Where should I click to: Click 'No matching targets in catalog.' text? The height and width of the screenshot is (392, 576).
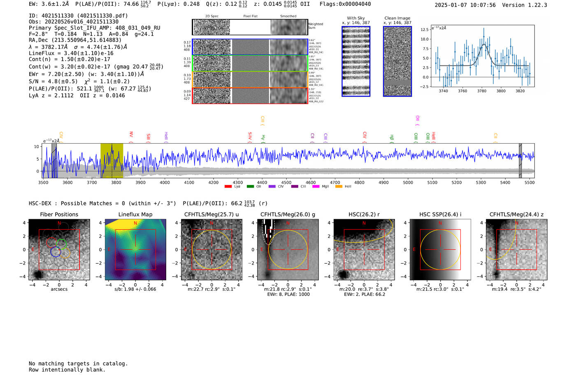[x=78, y=364]
